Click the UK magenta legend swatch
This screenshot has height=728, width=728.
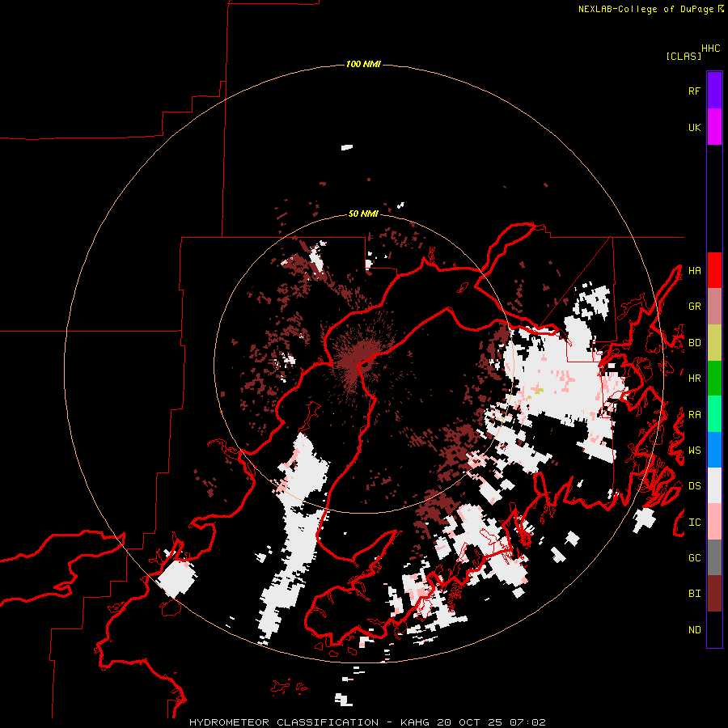tap(714, 127)
